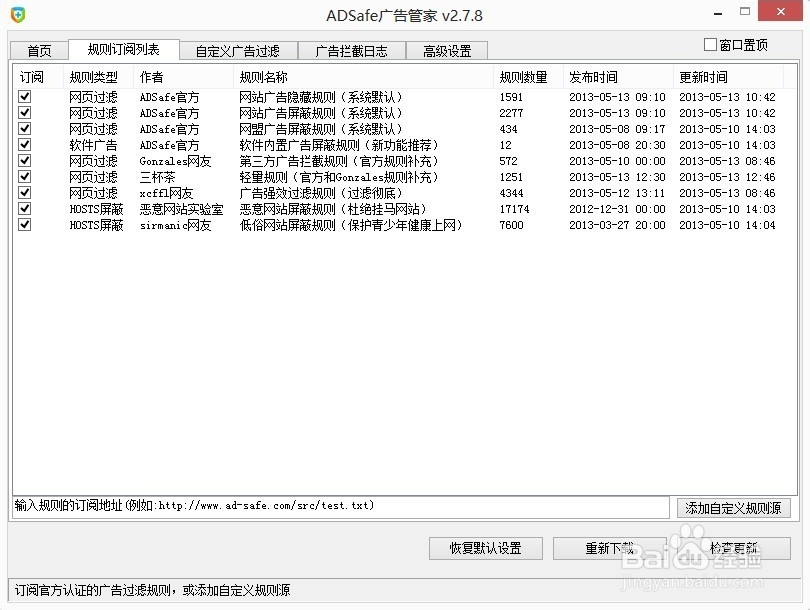The image size is (810, 610).
Task: Select the 规则订阅列表 tab
Action: tap(123, 49)
